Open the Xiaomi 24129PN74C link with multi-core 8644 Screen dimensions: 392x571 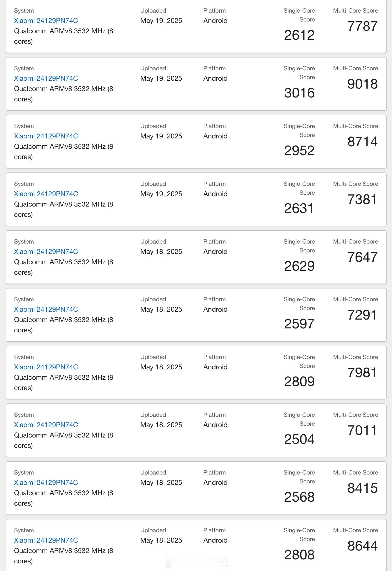pyautogui.click(x=46, y=540)
